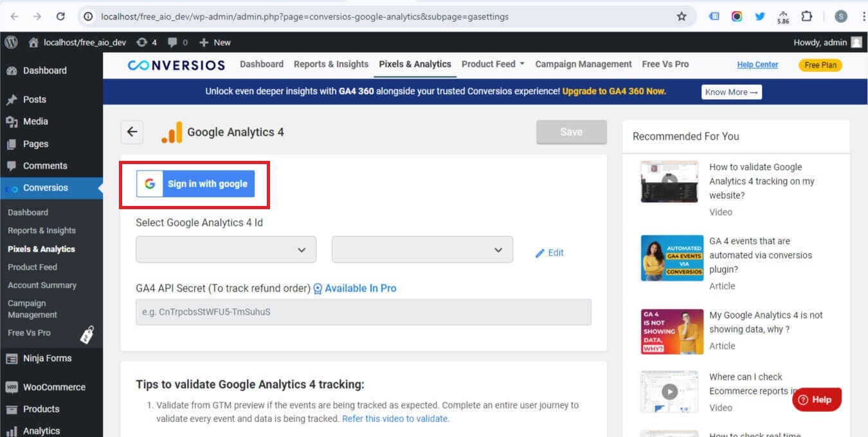Screen dimensions: 868x437
Task: Open the Where can I check Ecommerce reports thumbnail
Action: pos(669,391)
